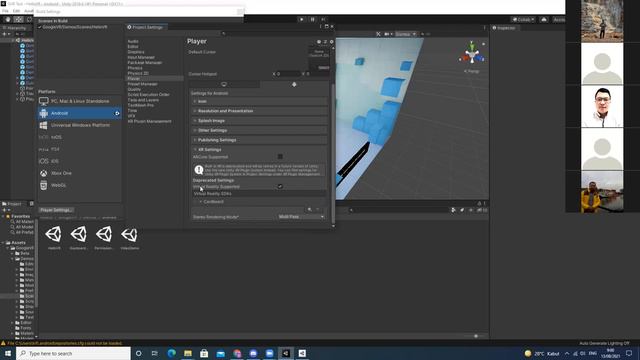The height and width of the screenshot is (360, 640).
Task: Open Graphics in Project Settings list
Action: pos(136,52)
